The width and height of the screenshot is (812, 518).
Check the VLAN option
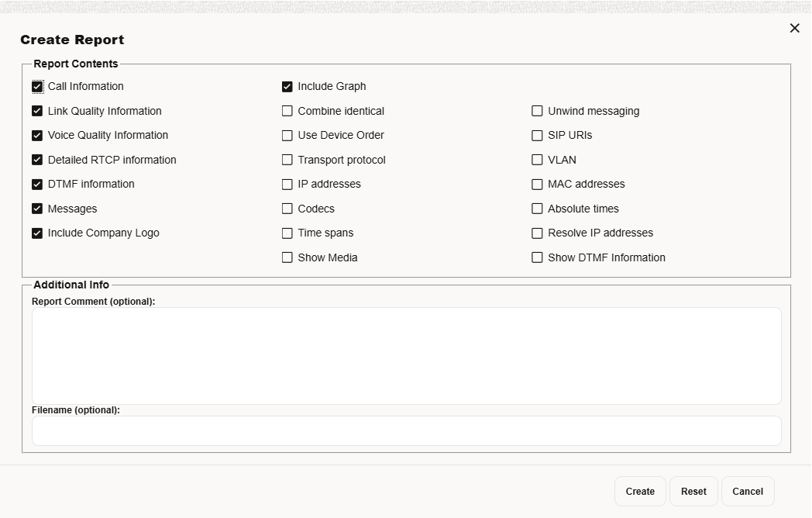click(x=537, y=160)
